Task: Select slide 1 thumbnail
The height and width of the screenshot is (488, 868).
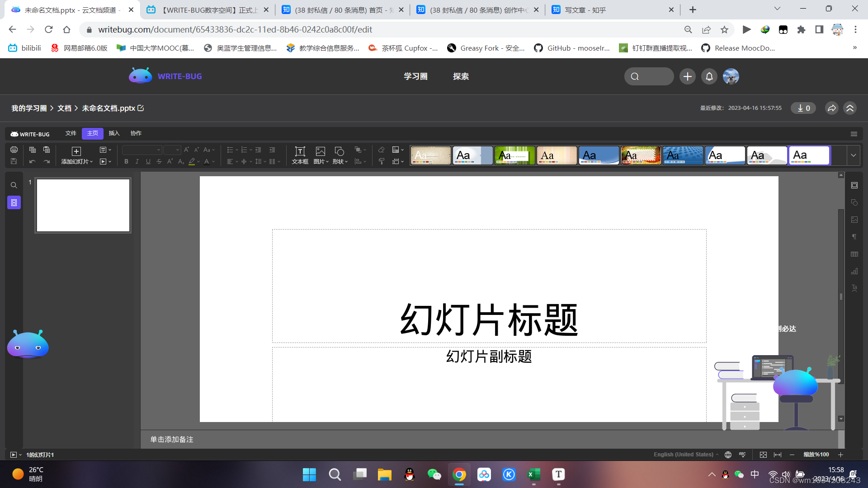Action: click(x=83, y=205)
